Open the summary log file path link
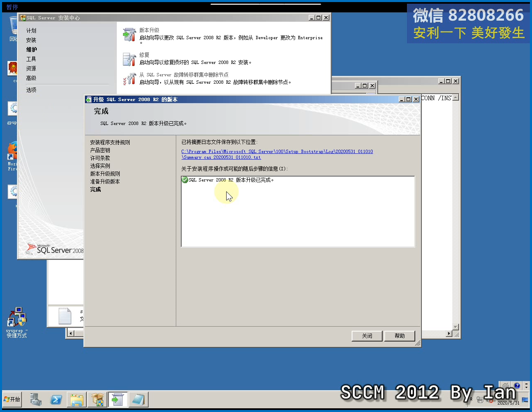The image size is (532, 412). tap(277, 154)
